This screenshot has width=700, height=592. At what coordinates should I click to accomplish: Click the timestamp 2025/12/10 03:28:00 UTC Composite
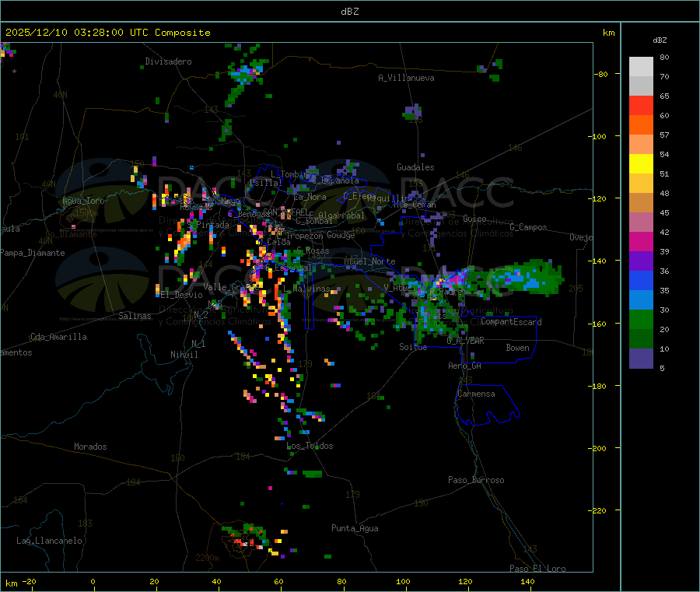pyautogui.click(x=107, y=33)
